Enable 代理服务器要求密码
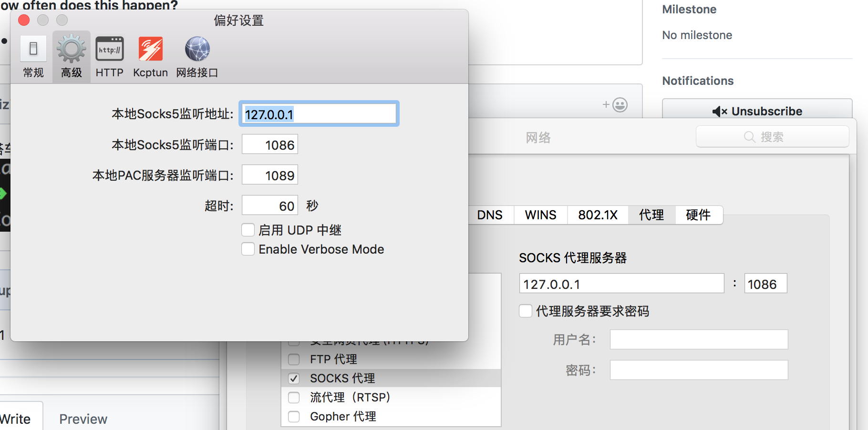This screenshot has height=430, width=868. tap(525, 311)
